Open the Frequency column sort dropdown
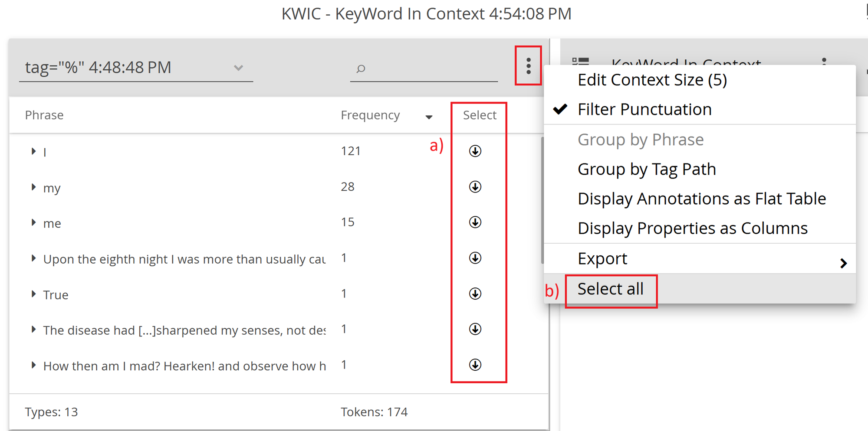This screenshot has width=868, height=431. pyautogui.click(x=429, y=116)
